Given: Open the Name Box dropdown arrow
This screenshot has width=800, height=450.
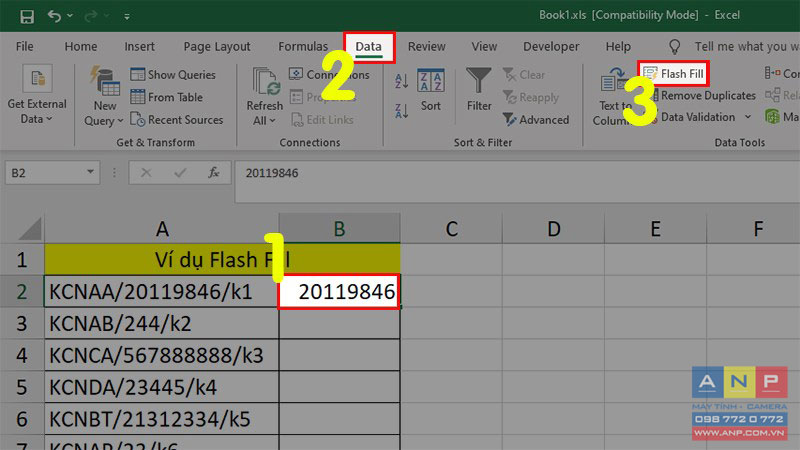Looking at the screenshot, I should tap(90, 172).
